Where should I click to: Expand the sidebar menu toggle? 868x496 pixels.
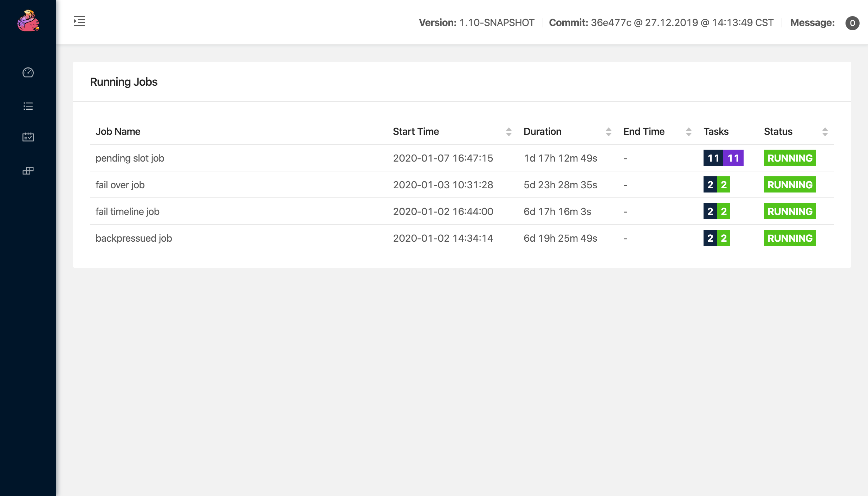(x=79, y=21)
